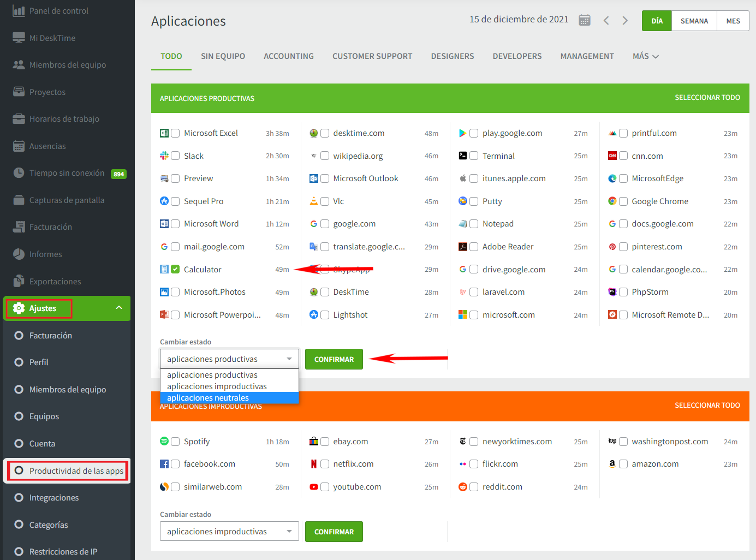Click the reddit.com icon
Viewport: 756px width, 560px height.
(463, 487)
